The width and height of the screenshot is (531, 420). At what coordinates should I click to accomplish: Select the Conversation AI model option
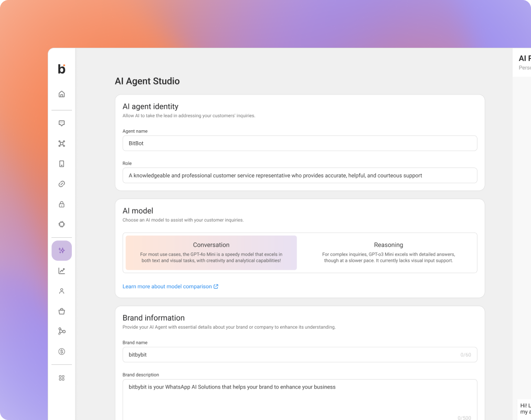pos(211,253)
